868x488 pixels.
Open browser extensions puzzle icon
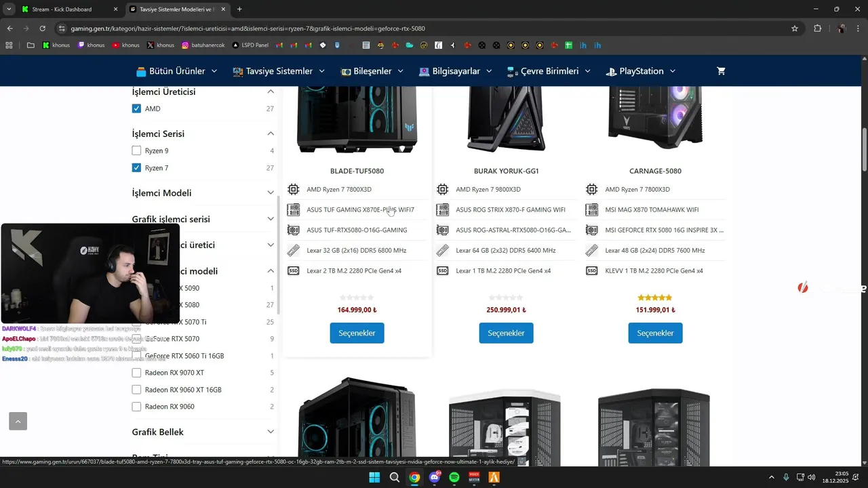point(817,28)
